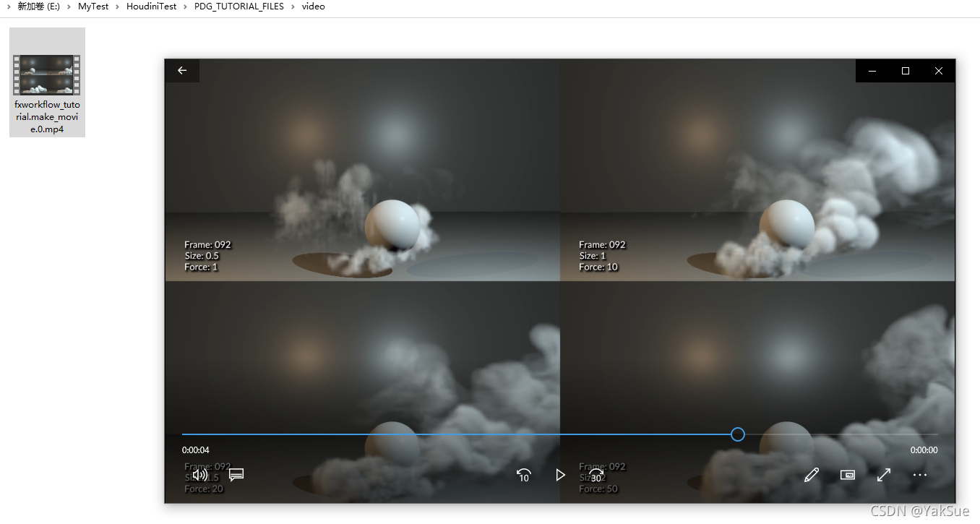Viewport: 980px width, 524px height.
Task: Click the 'Size: 0.5' overlay text
Action: click(x=202, y=256)
